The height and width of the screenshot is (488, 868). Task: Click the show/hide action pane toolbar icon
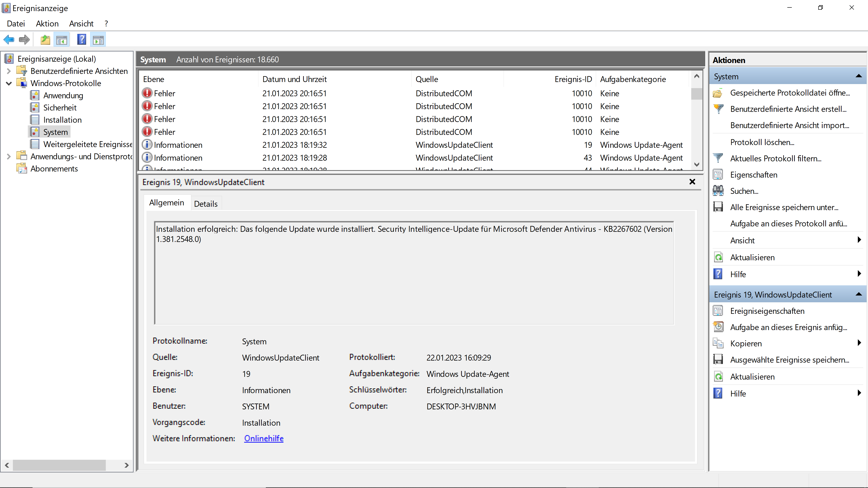[98, 40]
